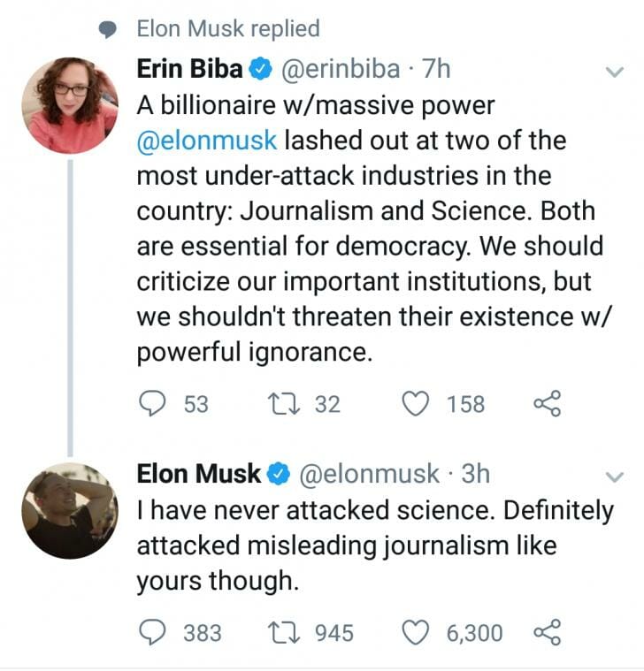Open Erin Biba's profile name

tap(190, 69)
